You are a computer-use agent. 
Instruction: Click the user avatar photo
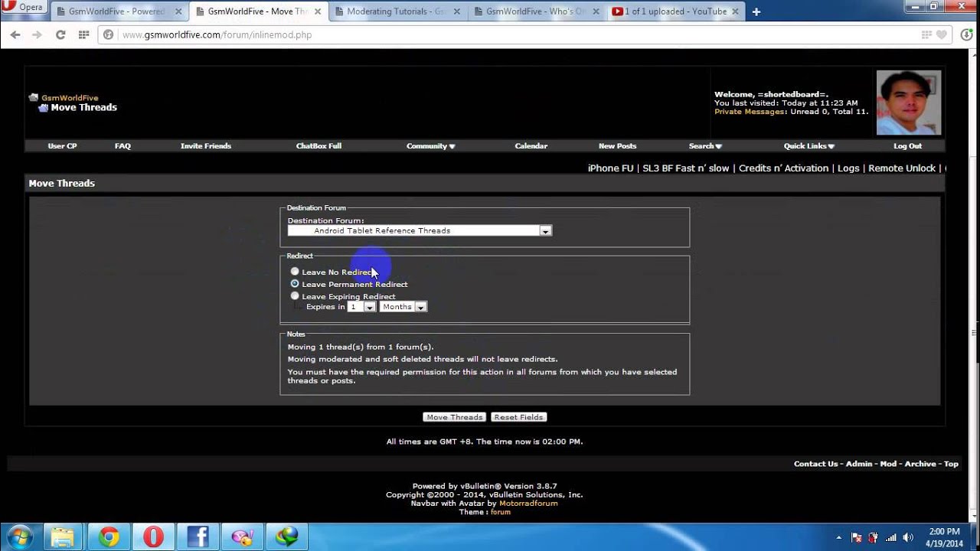[909, 103]
